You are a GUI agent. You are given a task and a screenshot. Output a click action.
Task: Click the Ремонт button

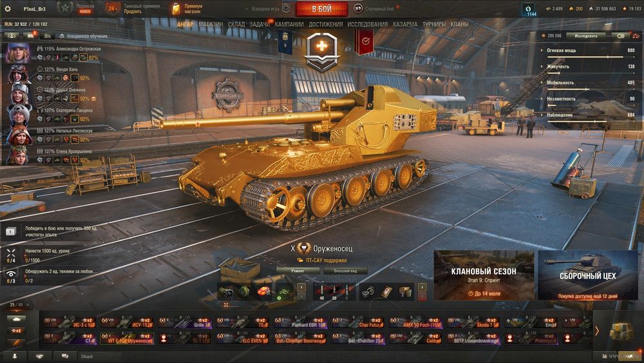[298, 271]
